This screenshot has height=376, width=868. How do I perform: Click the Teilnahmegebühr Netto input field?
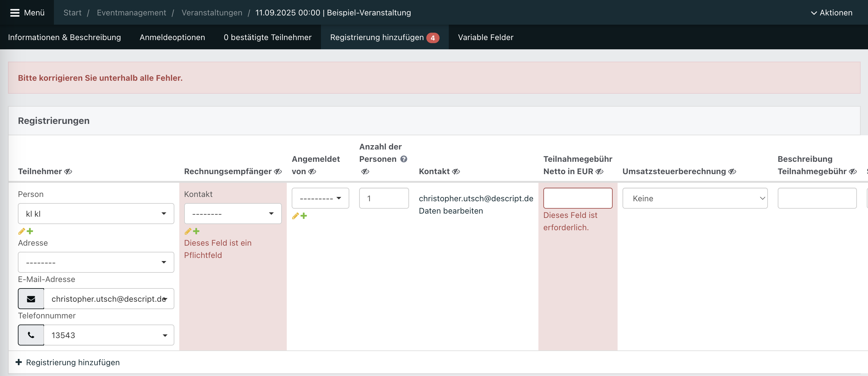[578, 198]
